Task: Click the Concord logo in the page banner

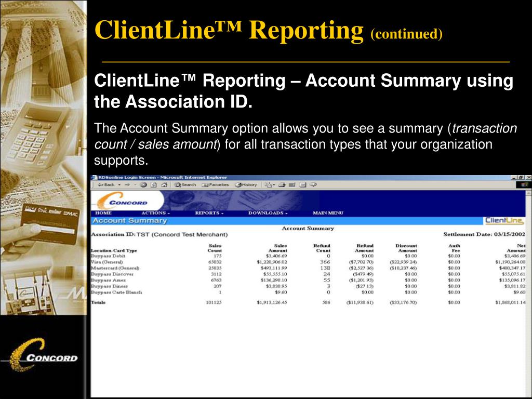Action: [x=124, y=201]
